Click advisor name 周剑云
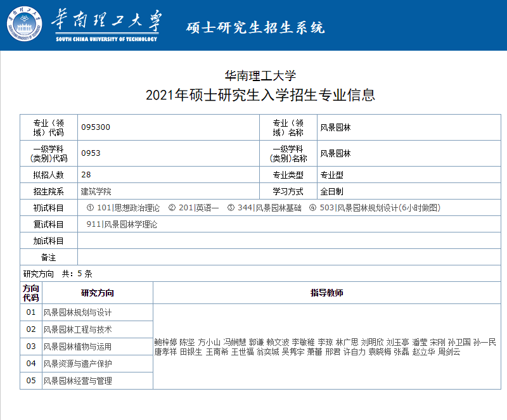This screenshot has height=420, width=507. click(449, 352)
